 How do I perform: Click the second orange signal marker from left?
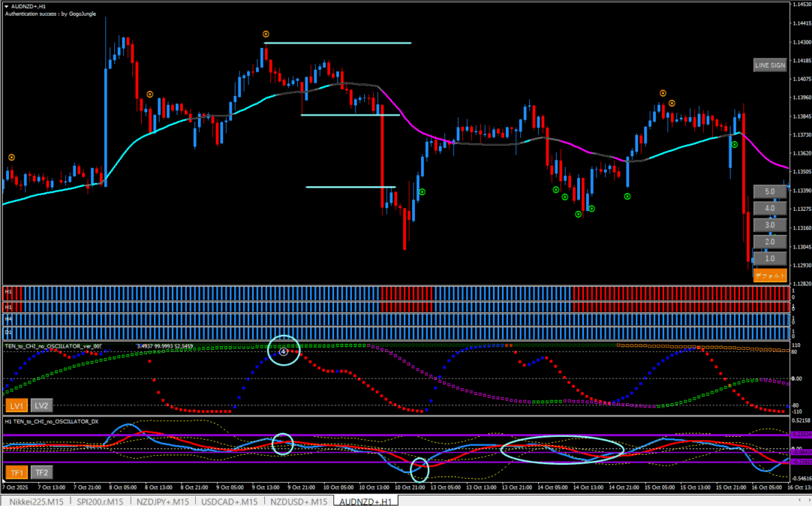pyautogui.click(x=150, y=95)
